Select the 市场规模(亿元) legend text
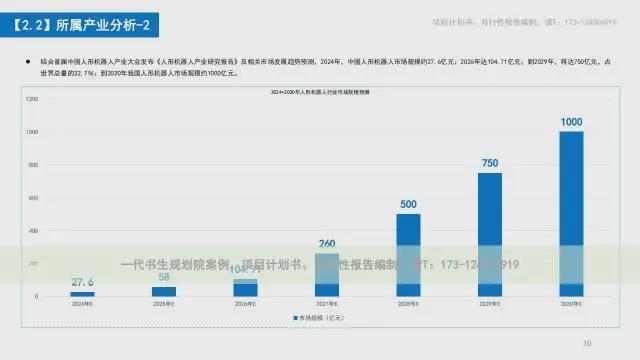640x360 pixels. pos(322,318)
